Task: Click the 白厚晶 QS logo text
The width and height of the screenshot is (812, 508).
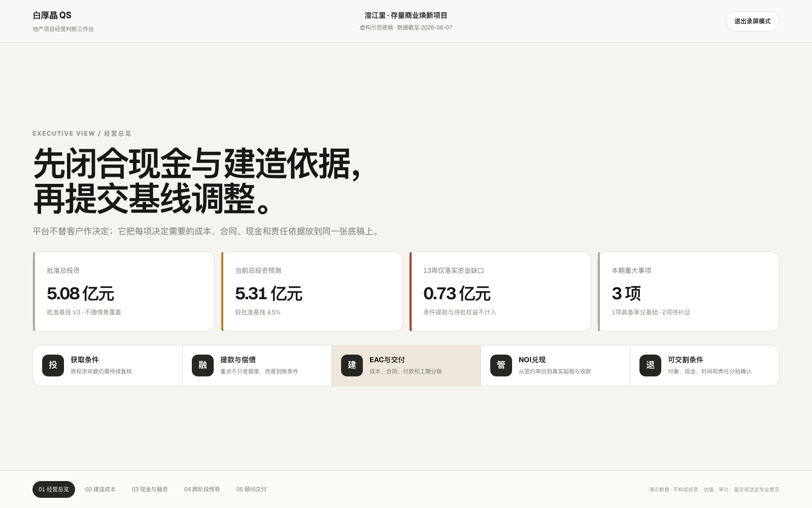Action: [x=52, y=15]
